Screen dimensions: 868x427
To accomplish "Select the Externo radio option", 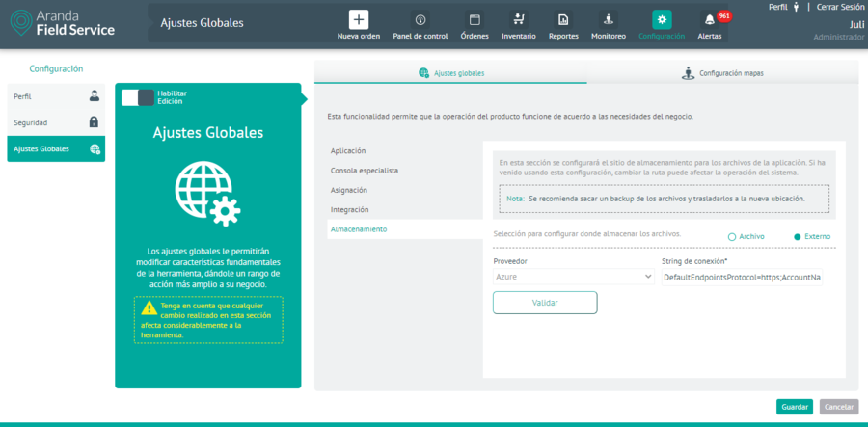I will pos(798,237).
